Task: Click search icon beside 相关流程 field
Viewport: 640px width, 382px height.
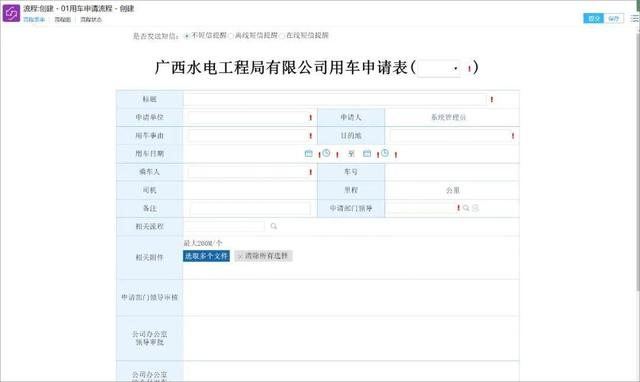Action: [273, 226]
